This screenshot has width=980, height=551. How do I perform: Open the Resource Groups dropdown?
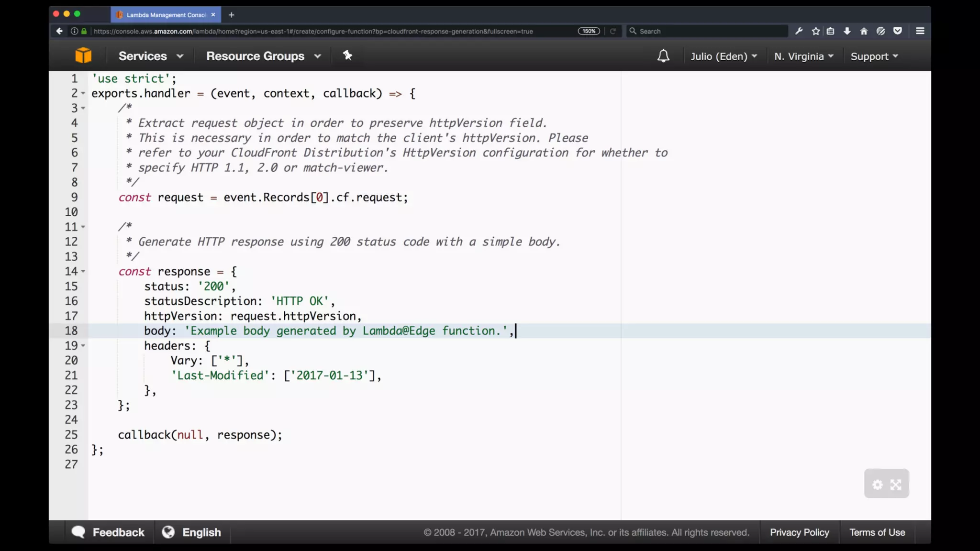point(263,56)
